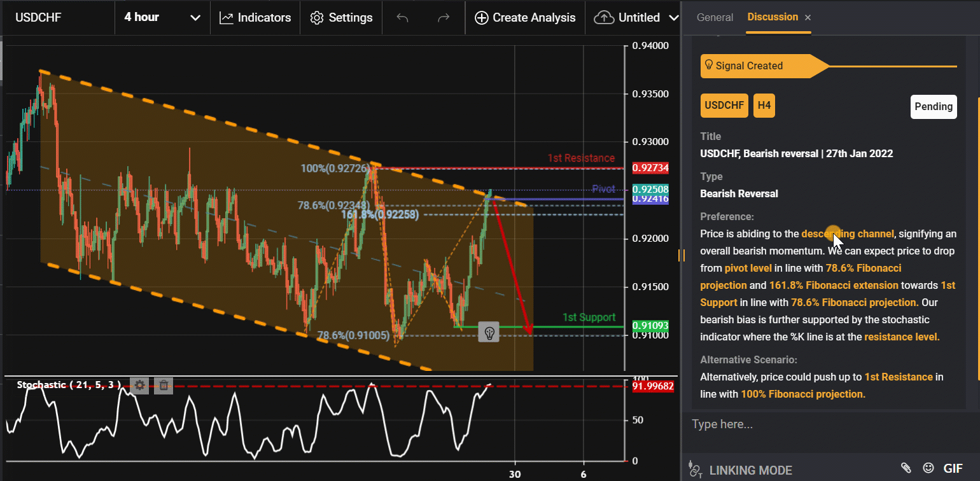The width and height of the screenshot is (980, 481).
Task: Click the 0.92508 current price label
Action: pyautogui.click(x=650, y=189)
